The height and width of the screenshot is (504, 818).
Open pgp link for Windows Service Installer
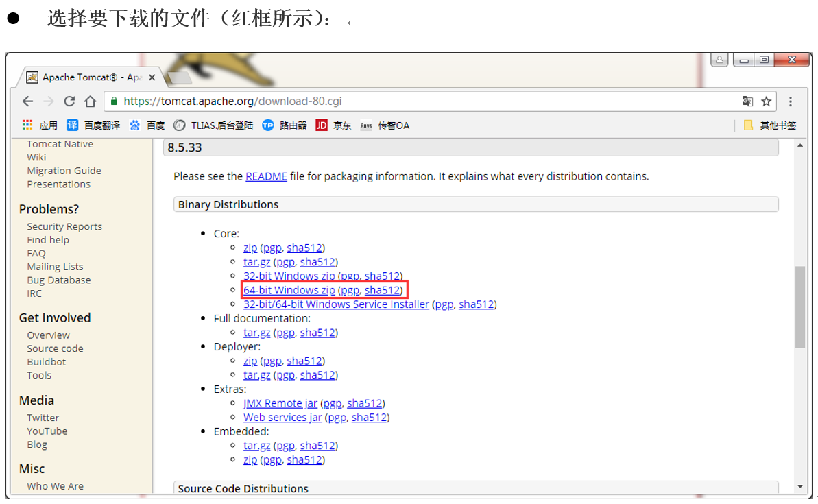pyautogui.click(x=444, y=304)
